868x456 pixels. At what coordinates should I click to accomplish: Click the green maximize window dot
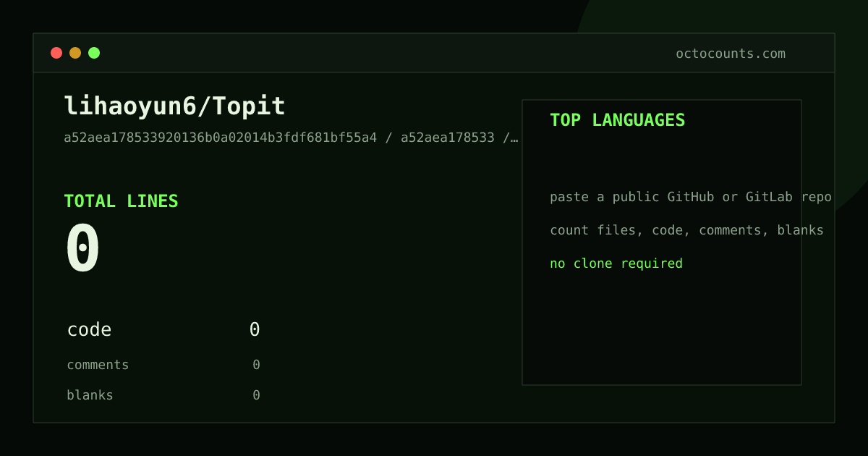click(x=94, y=53)
